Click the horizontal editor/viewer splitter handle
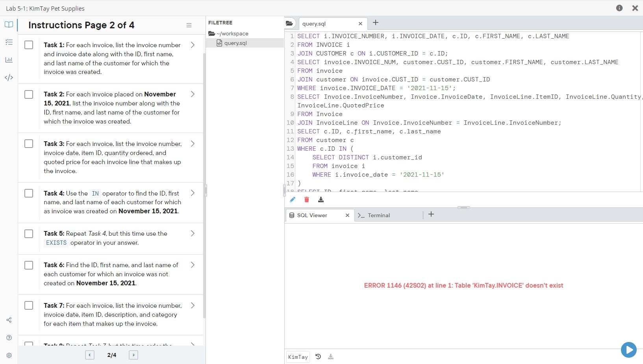 [463, 207]
